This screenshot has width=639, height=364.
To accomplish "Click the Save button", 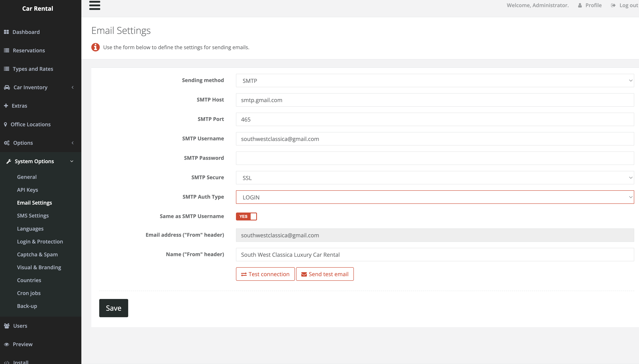I will pyautogui.click(x=114, y=308).
